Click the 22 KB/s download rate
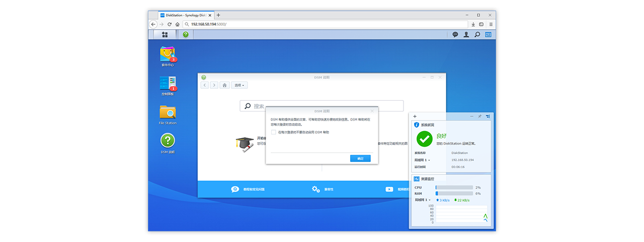The height and width of the screenshot is (242, 644). point(462,200)
